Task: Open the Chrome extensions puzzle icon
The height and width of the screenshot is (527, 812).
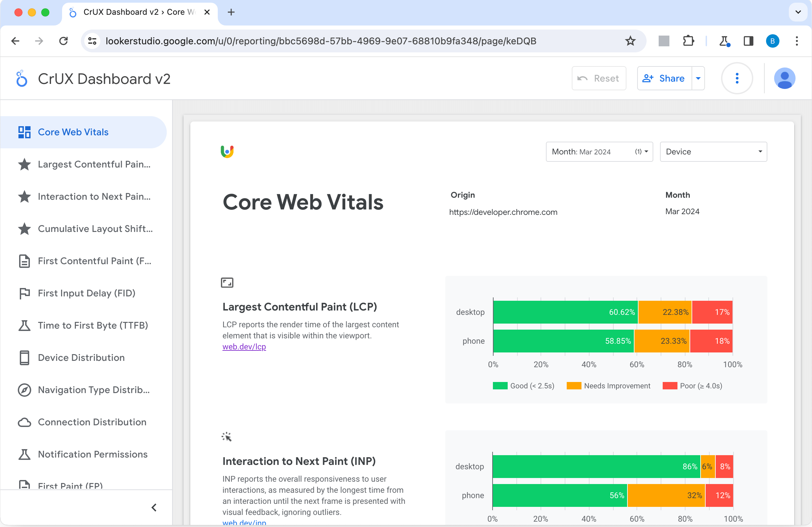Action: (x=689, y=41)
